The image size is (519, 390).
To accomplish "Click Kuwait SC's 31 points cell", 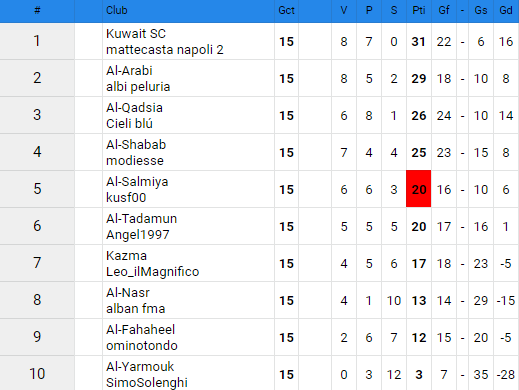I will [419, 42].
